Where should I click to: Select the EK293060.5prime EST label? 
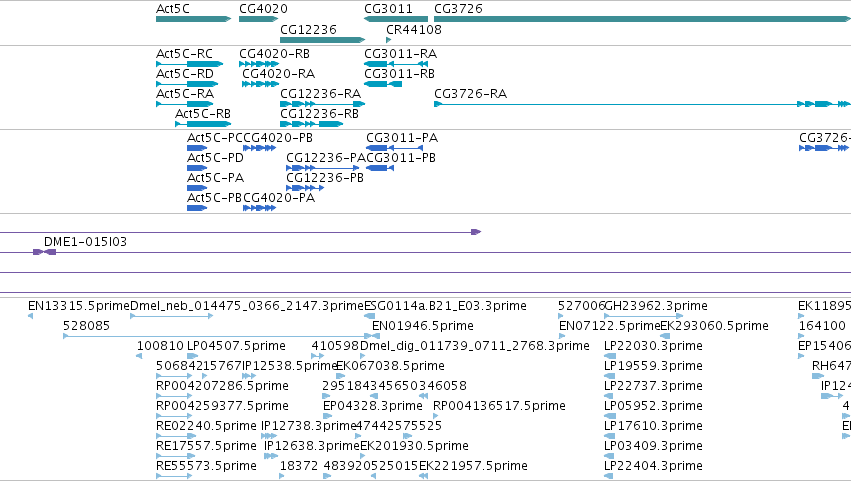714,326
